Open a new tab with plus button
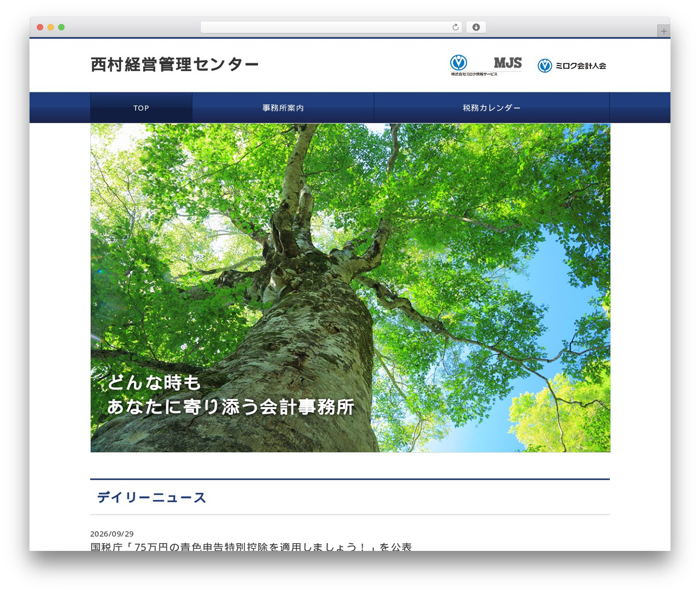 coord(663,31)
